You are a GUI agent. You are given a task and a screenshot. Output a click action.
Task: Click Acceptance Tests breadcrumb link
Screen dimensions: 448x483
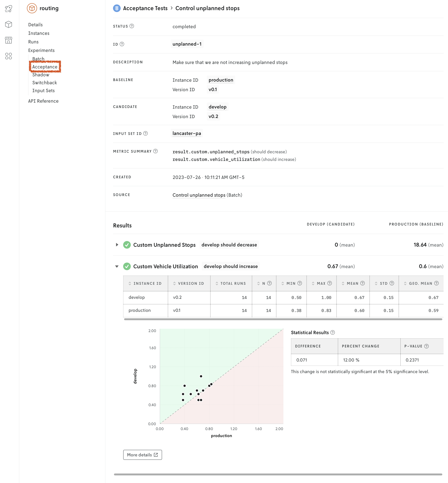[x=145, y=8]
